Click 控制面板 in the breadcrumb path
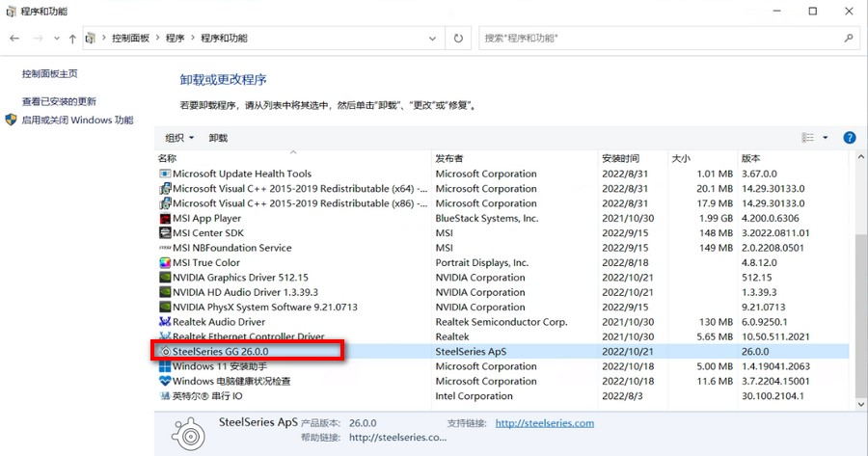This screenshot has height=456, width=868. click(x=130, y=39)
